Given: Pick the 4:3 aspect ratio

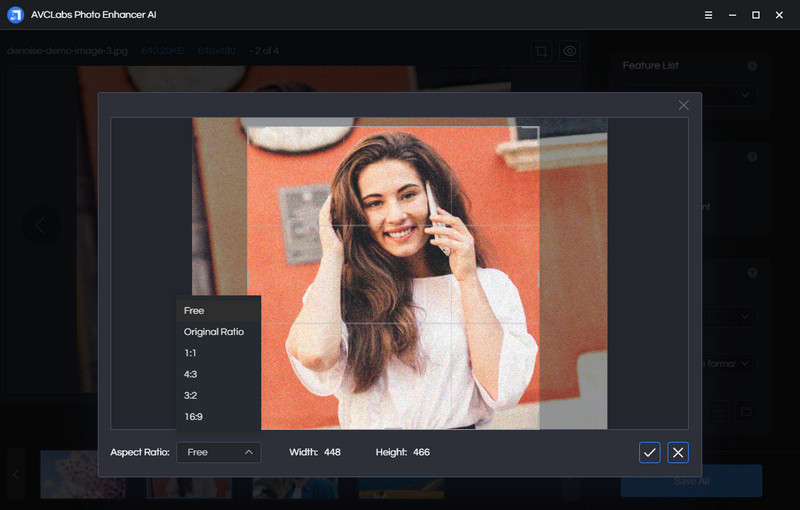Looking at the screenshot, I should coord(218,374).
